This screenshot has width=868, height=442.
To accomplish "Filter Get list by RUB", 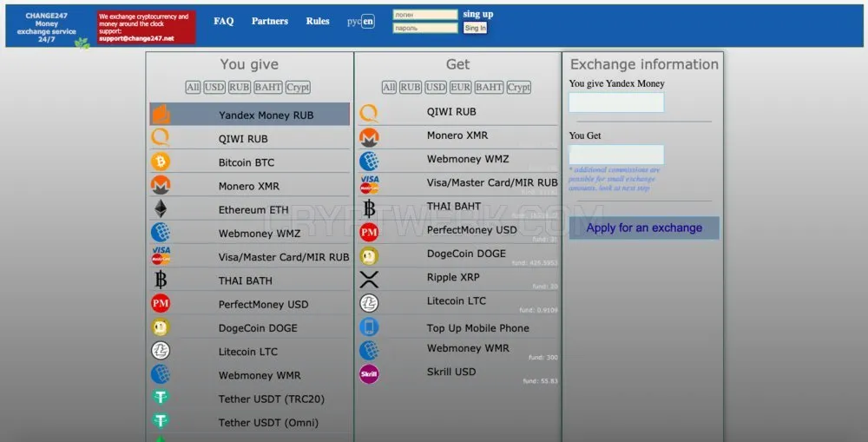I will point(411,87).
